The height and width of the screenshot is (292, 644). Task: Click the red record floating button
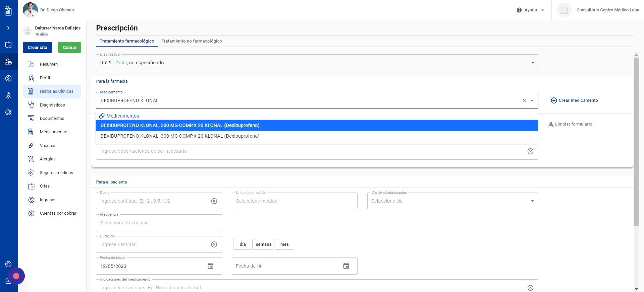click(x=16, y=276)
